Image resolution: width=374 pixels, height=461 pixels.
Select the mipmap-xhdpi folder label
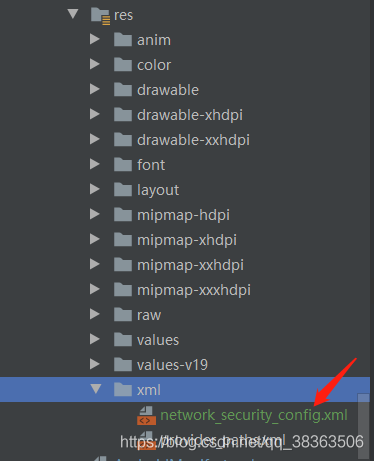[187, 240]
